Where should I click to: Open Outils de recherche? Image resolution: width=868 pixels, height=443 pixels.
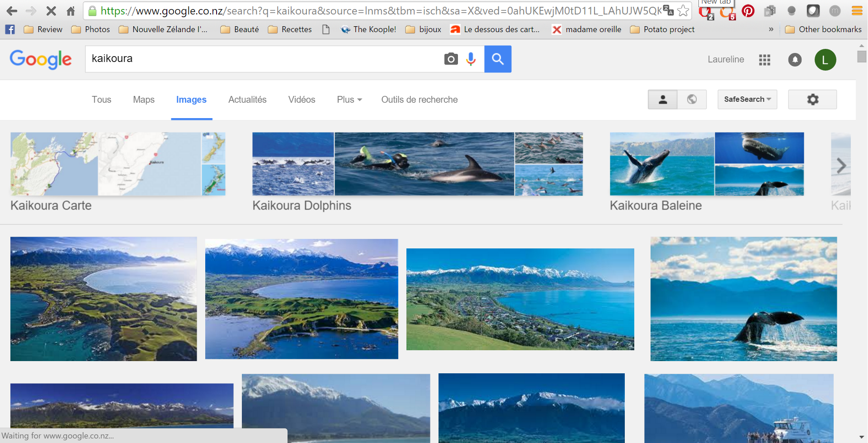419,100
